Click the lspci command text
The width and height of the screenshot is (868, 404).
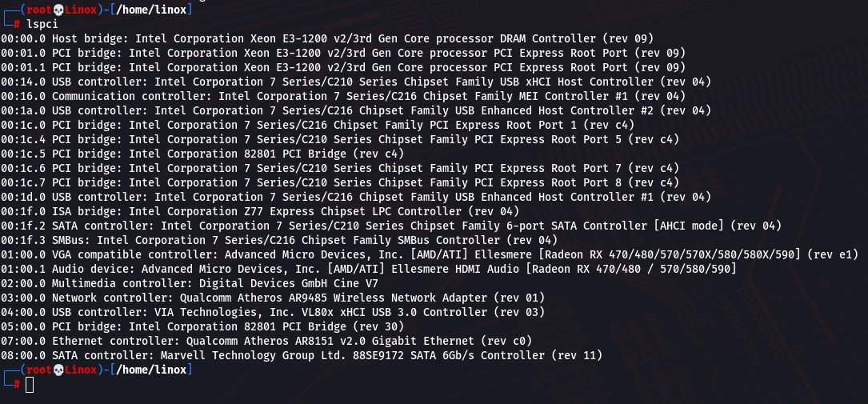tap(42, 24)
